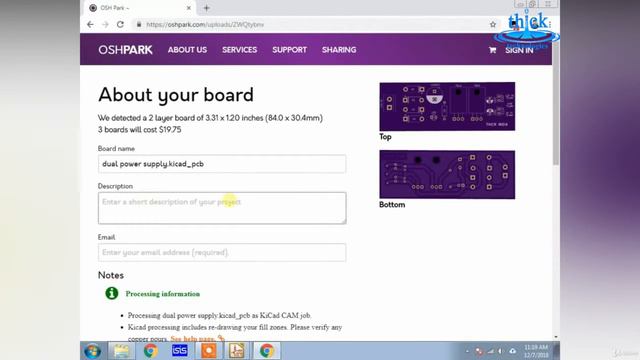The height and width of the screenshot is (360, 640).
Task: Bookmark page with the star icon
Action: pyautogui.click(x=493, y=24)
